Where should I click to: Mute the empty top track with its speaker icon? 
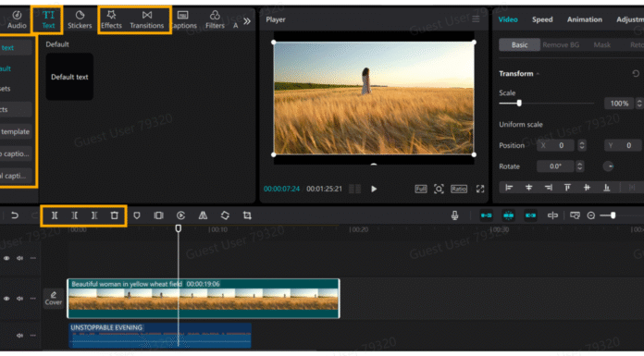coord(19,258)
